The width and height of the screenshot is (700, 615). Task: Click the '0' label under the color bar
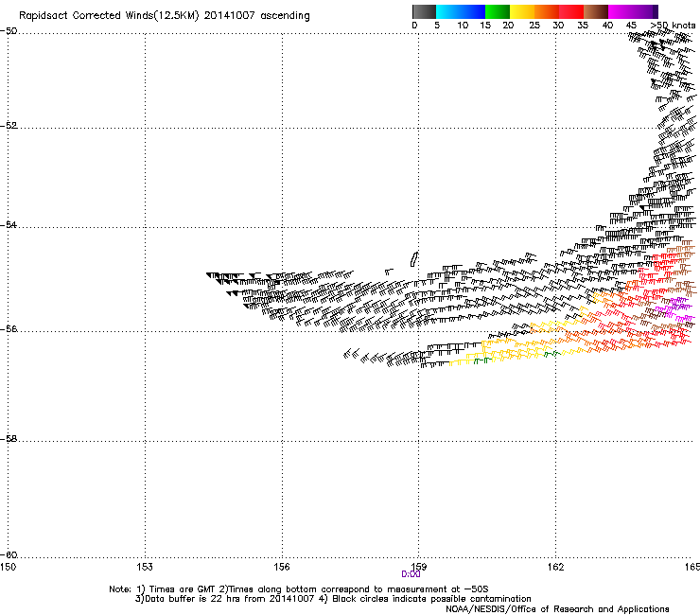pos(414,26)
